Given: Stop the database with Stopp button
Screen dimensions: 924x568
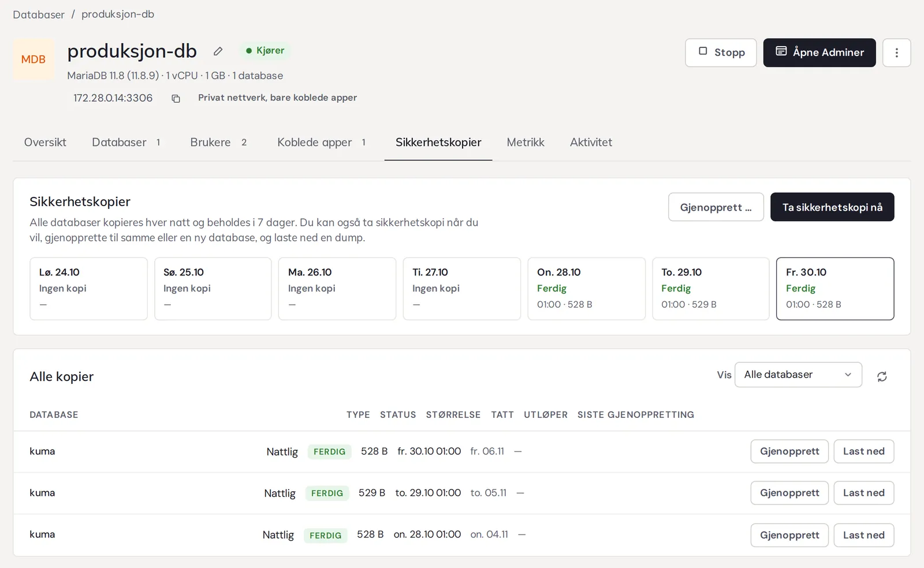Looking at the screenshot, I should (721, 53).
